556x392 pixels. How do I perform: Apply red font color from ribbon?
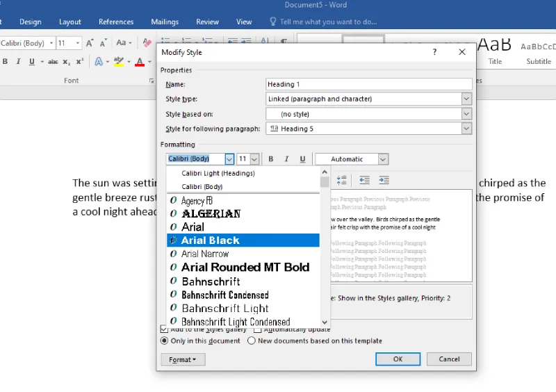[x=140, y=61]
